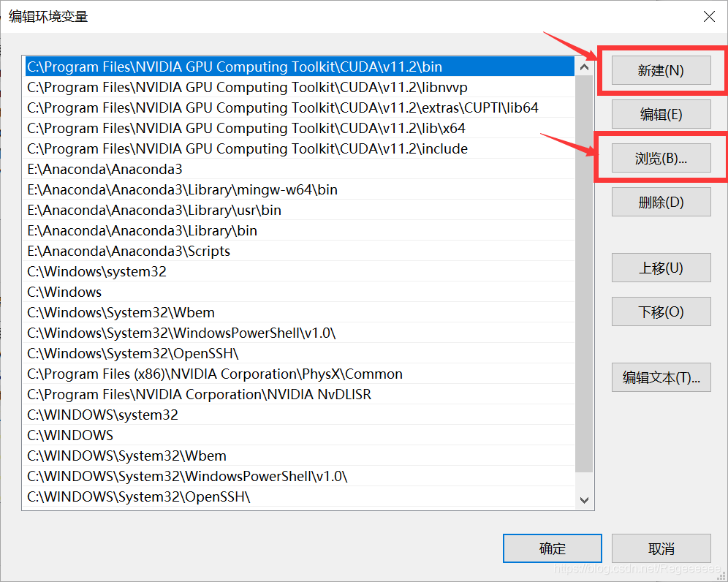Select the CUDA\v11.2\include entry
The height and width of the screenshot is (582, 728).
(300, 148)
